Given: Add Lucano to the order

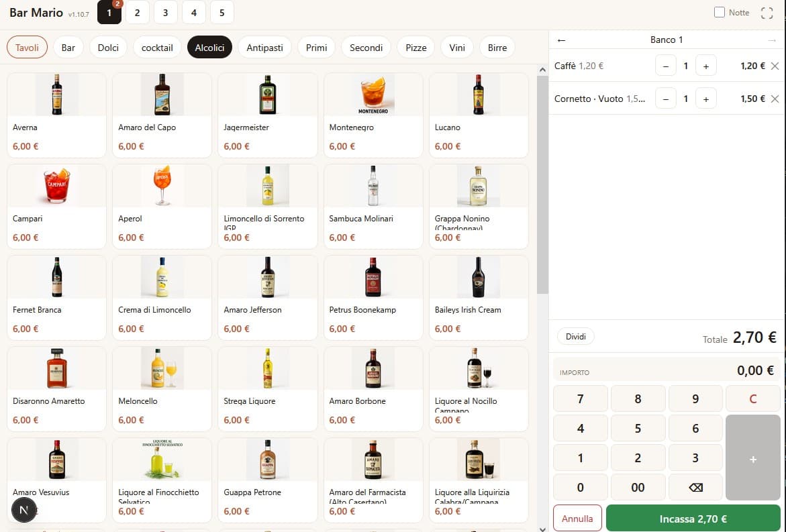Looking at the screenshot, I should click(x=479, y=115).
